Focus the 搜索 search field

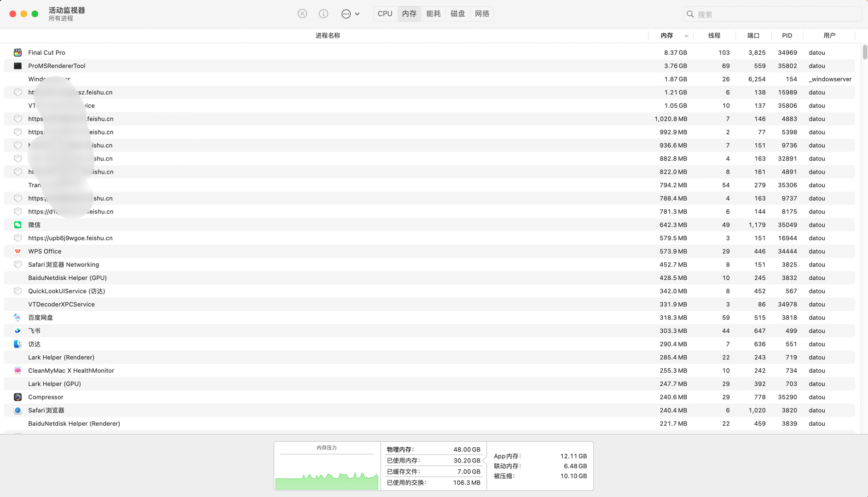pyautogui.click(x=772, y=14)
